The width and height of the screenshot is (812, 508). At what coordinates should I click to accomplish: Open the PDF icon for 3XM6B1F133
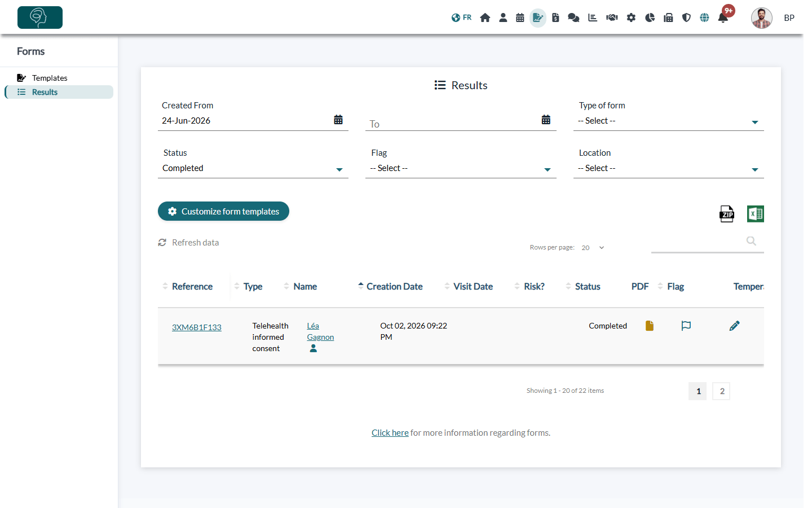650,326
